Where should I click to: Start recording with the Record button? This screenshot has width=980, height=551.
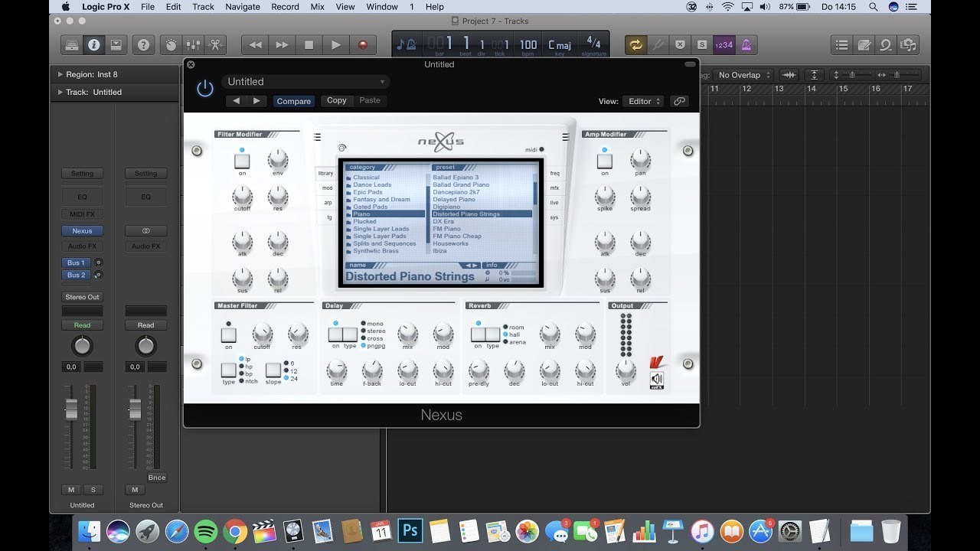[x=363, y=44]
